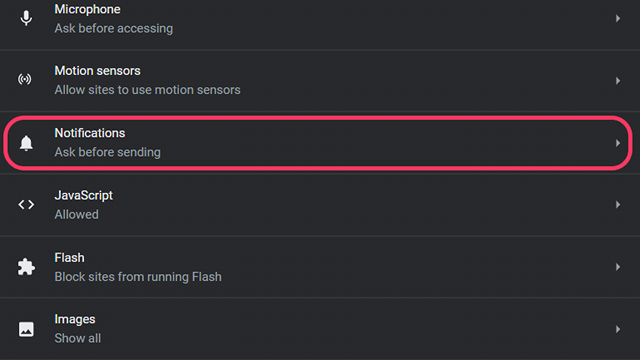Open the Notifications setting row

coord(318,143)
